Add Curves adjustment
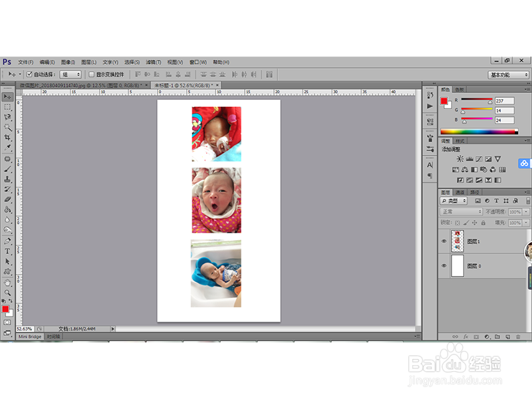This screenshot has height=399, width=532. (479, 159)
